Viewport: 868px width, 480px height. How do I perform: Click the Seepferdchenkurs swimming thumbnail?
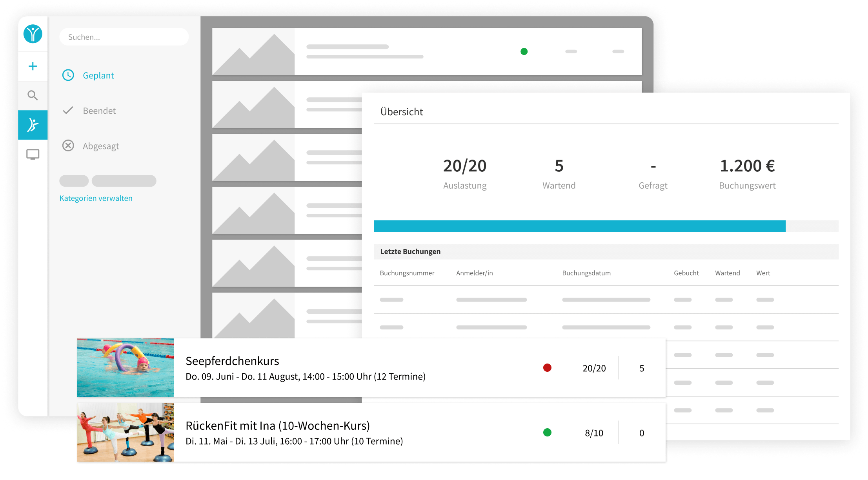click(x=126, y=368)
